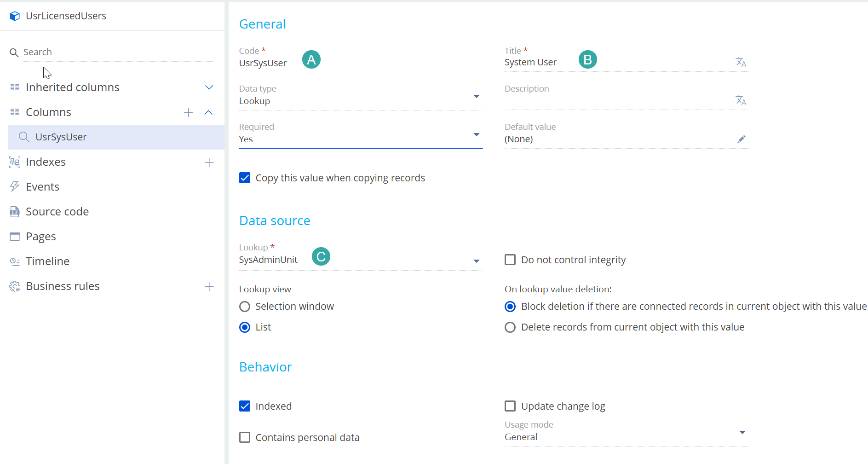Enable Do not control integrity checkbox

pos(510,260)
